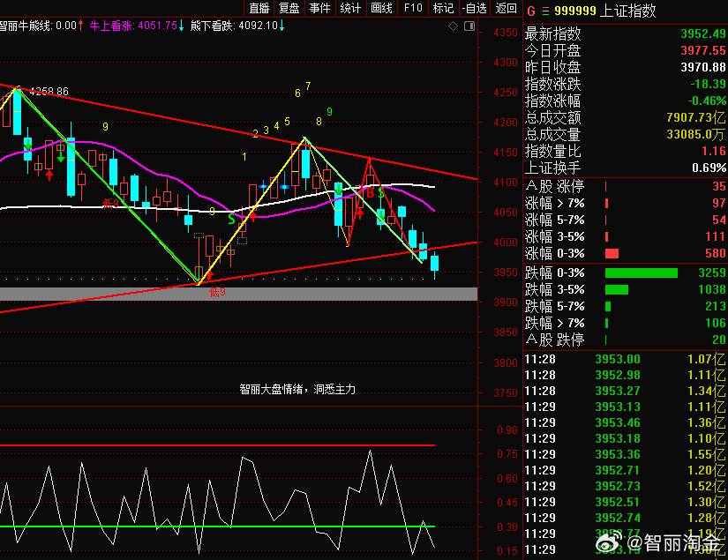Click the latest cyan candlestick near 3950

point(434,263)
